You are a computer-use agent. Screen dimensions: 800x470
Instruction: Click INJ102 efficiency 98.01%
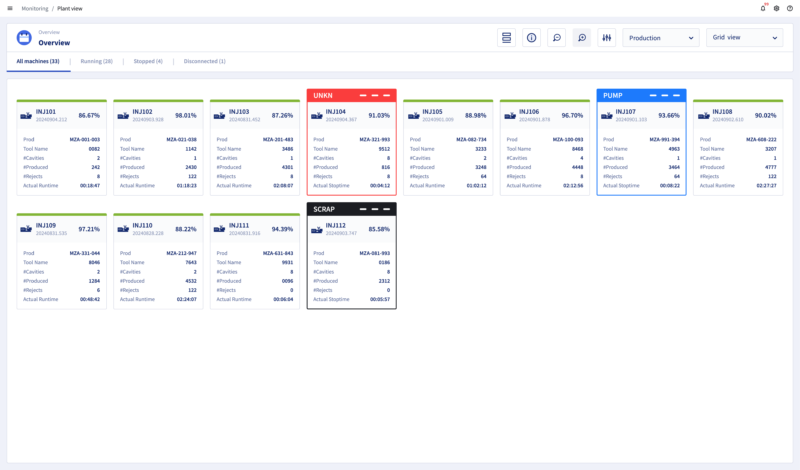pyautogui.click(x=186, y=116)
